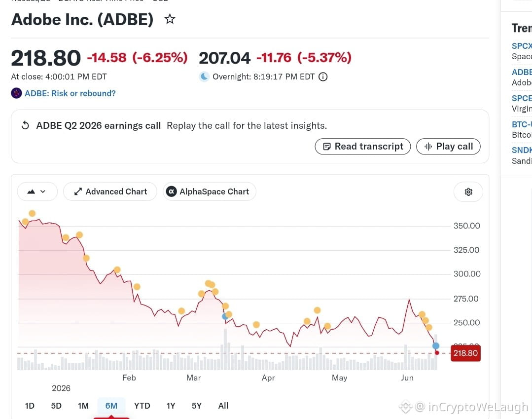532x419 pixels.
Task: Open the Advanced Chart view
Action: pos(110,191)
